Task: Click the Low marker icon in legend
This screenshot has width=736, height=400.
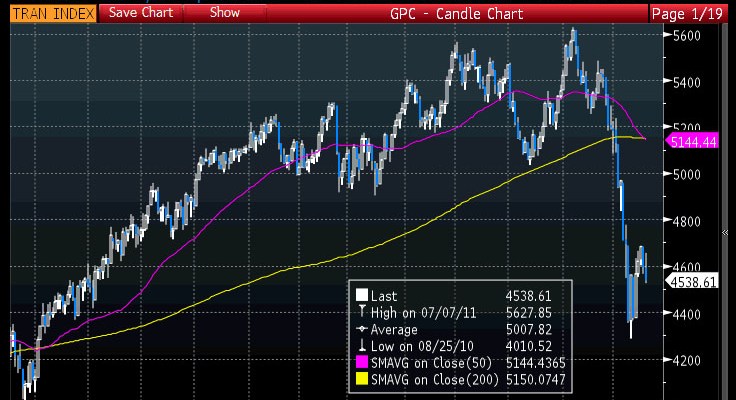Action: point(361,344)
